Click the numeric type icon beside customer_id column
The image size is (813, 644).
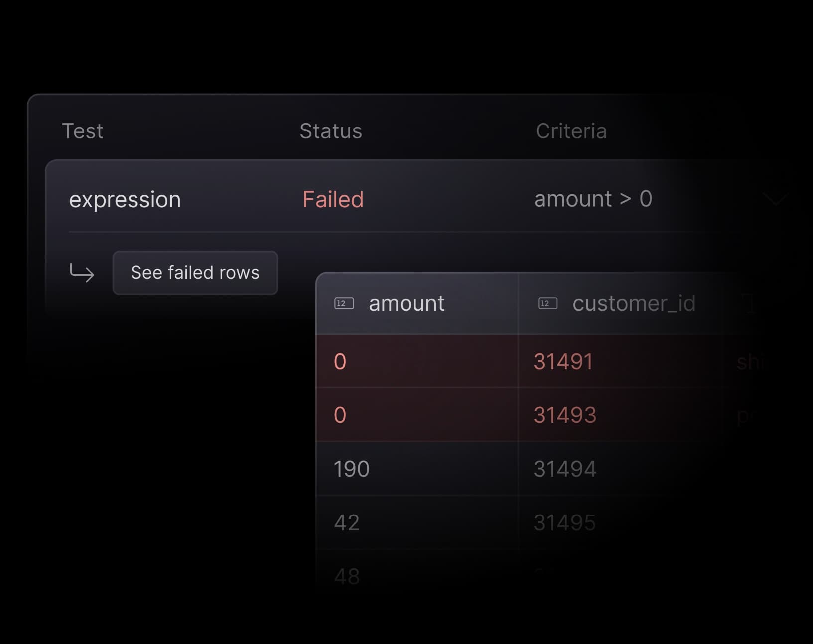(x=547, y=303)
